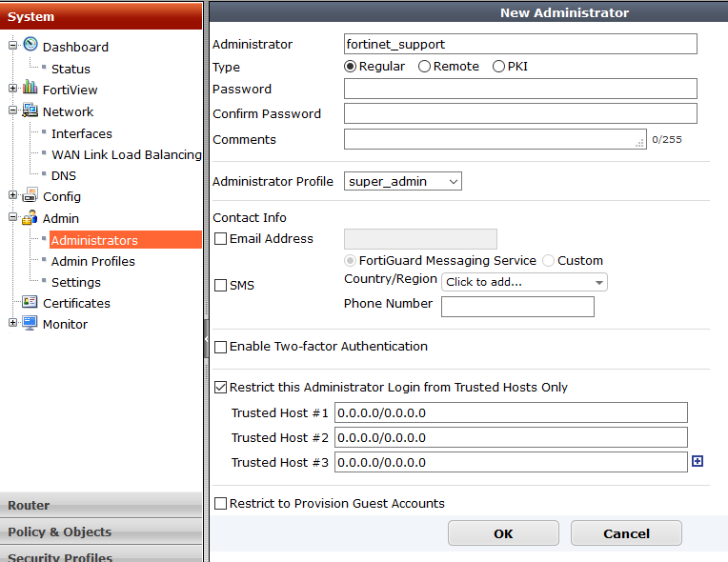Tick the Email Address checkbox

(x=221, y=239)
